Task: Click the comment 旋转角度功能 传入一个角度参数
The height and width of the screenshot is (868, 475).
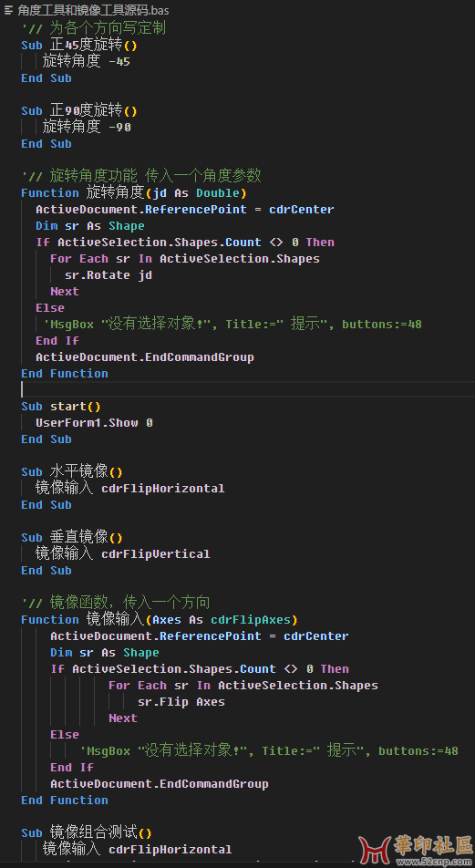Action: pos(141,177)
